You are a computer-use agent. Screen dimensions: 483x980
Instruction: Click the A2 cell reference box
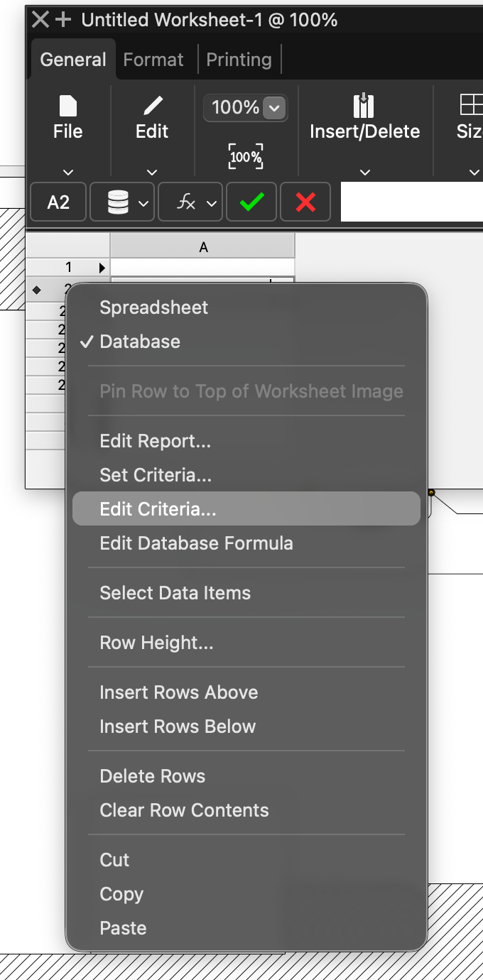[x=58, y=202]
